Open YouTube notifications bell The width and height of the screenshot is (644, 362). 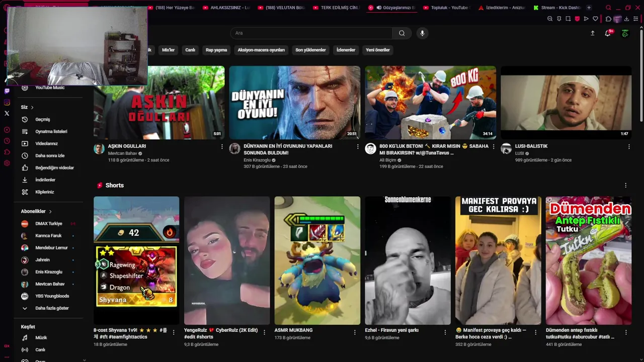[608, 33]
